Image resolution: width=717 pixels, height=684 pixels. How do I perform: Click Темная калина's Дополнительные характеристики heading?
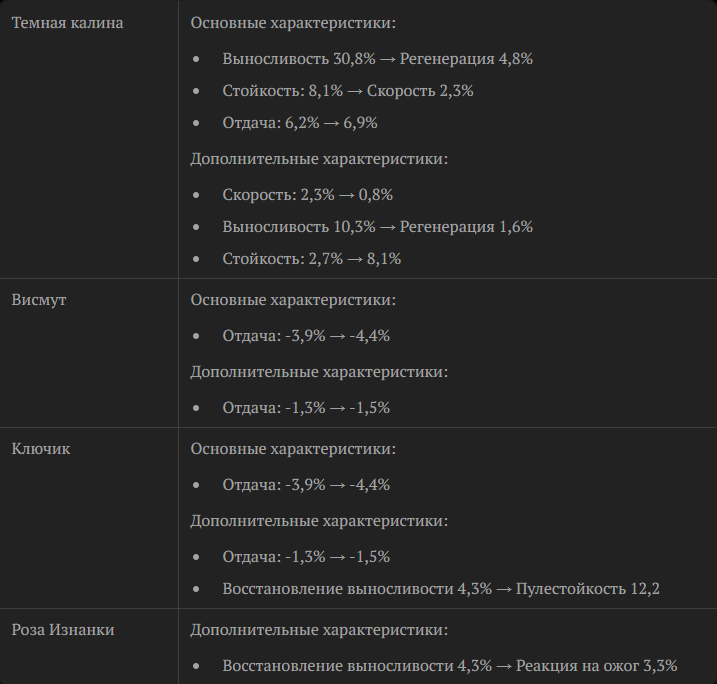pyautogui.click(x=319, y=159)
